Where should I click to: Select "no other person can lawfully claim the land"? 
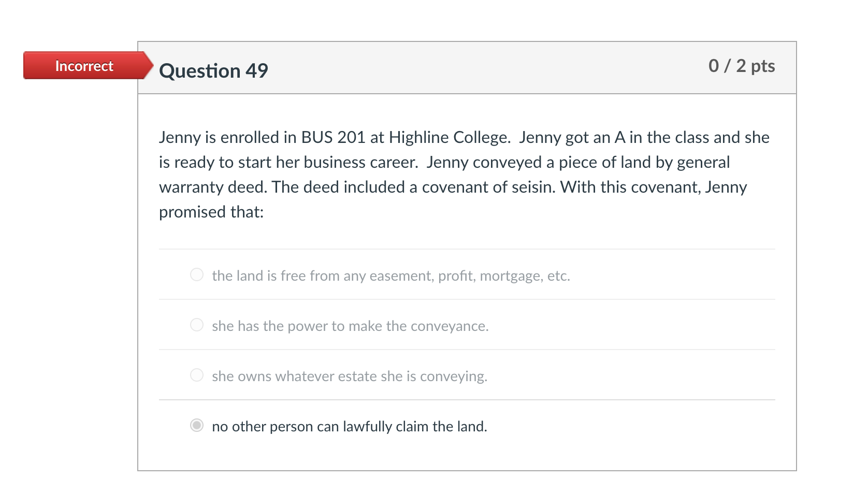[x=197, y=426]
